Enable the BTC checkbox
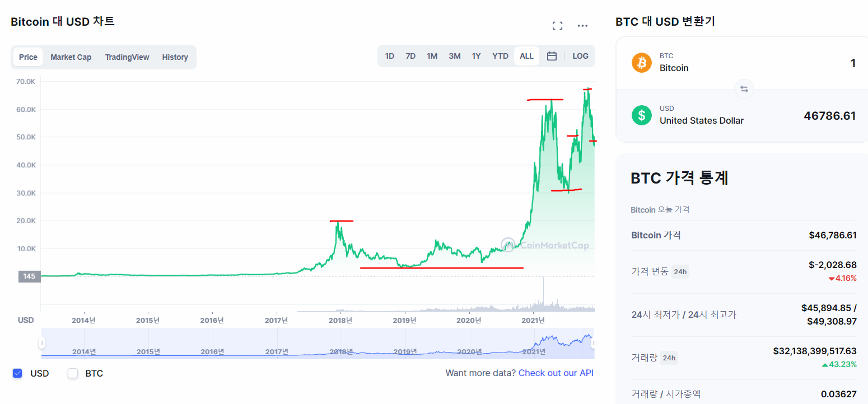868x404 pixels. click(x=73, y=373)
